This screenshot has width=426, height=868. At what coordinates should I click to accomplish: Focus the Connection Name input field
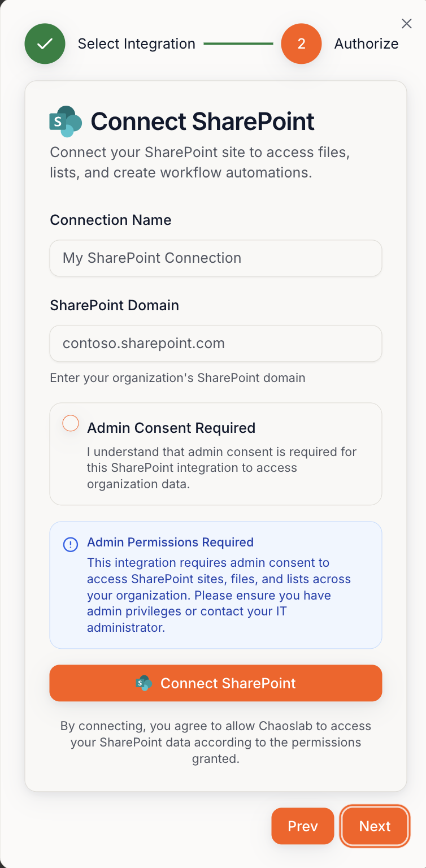(215, 258)
